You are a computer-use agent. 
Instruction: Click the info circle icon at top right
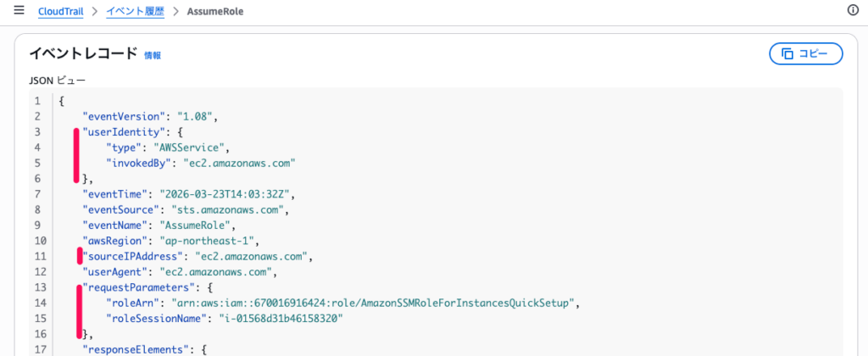tap(853, 10)
